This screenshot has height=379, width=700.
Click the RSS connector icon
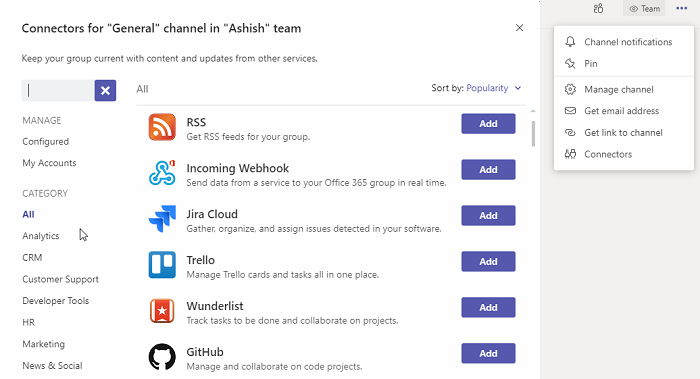coord(162,127)
